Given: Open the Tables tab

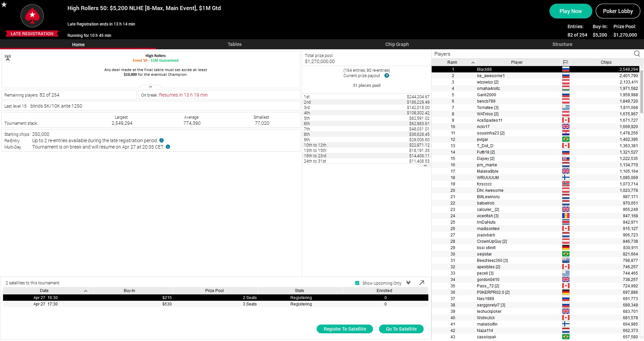Looking at the screenshot, I should tap(234, 44).
